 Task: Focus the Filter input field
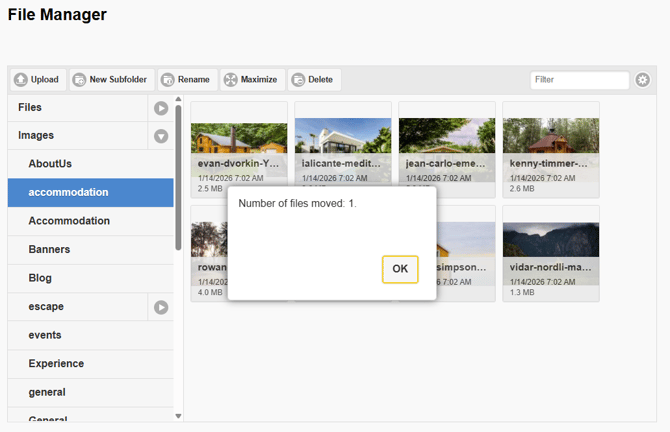(580, 80)
